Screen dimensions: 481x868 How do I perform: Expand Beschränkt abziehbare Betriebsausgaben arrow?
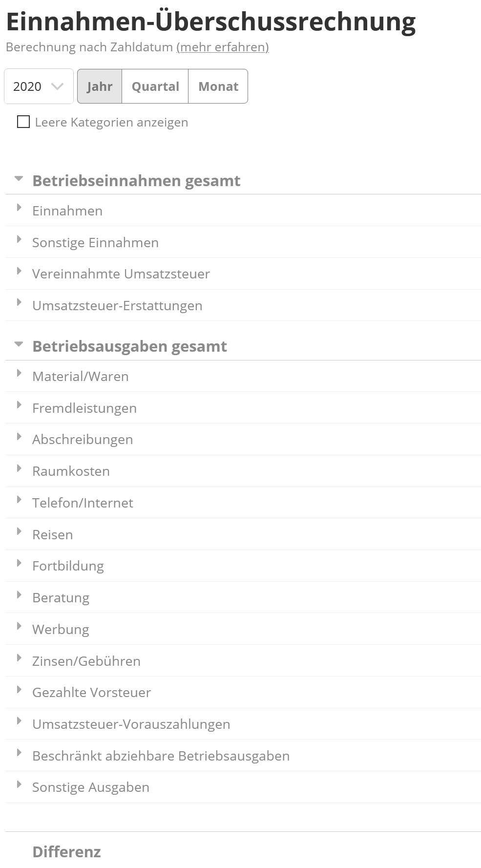pyautogui.click(x=19, y=753)
